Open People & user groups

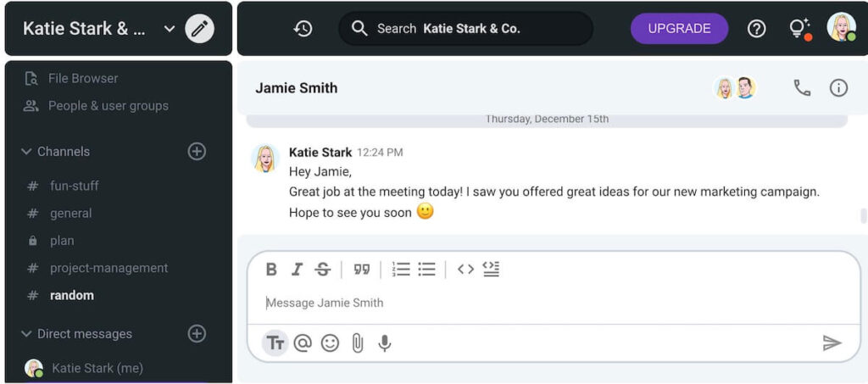(x=108, y=106)
